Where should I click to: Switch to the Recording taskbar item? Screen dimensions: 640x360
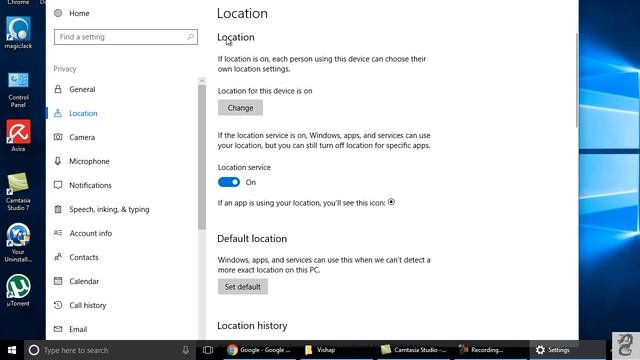pos(490,350)
